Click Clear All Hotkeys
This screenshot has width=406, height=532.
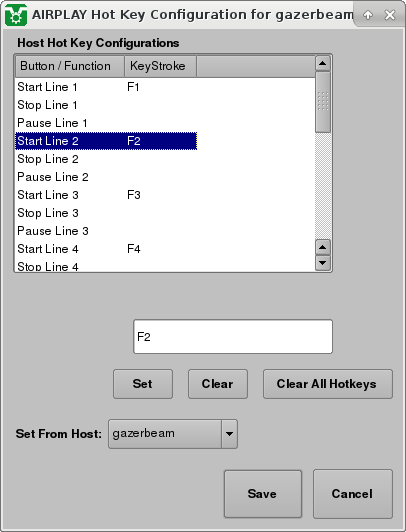coord(328,384)
